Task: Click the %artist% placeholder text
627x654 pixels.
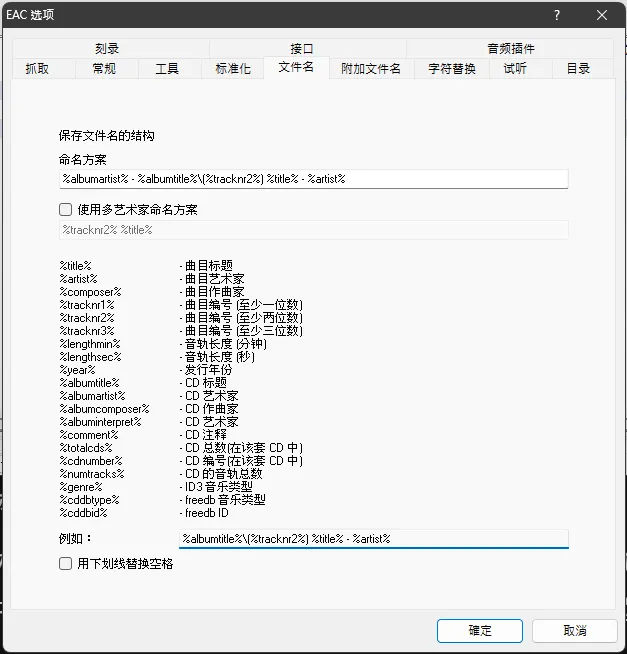Action: (x=78, y=279)
